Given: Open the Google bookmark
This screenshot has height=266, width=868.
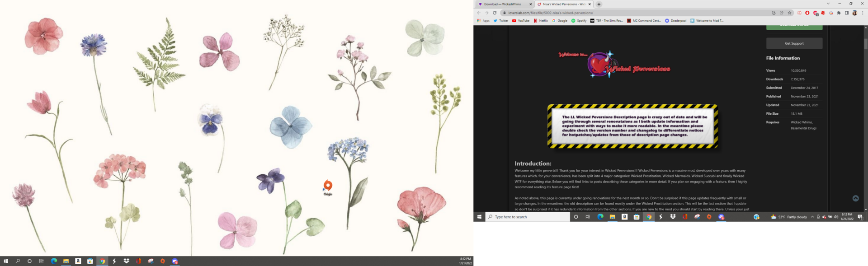Looking at the screenshot, I should pyautogui.click(x=559, y=20).
